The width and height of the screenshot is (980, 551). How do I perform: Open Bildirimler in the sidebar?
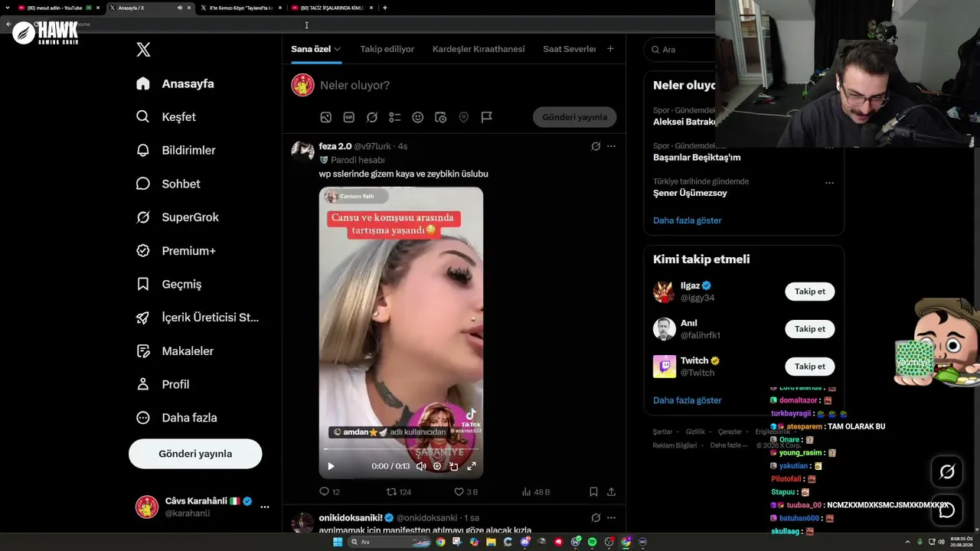tap(176, 150)
